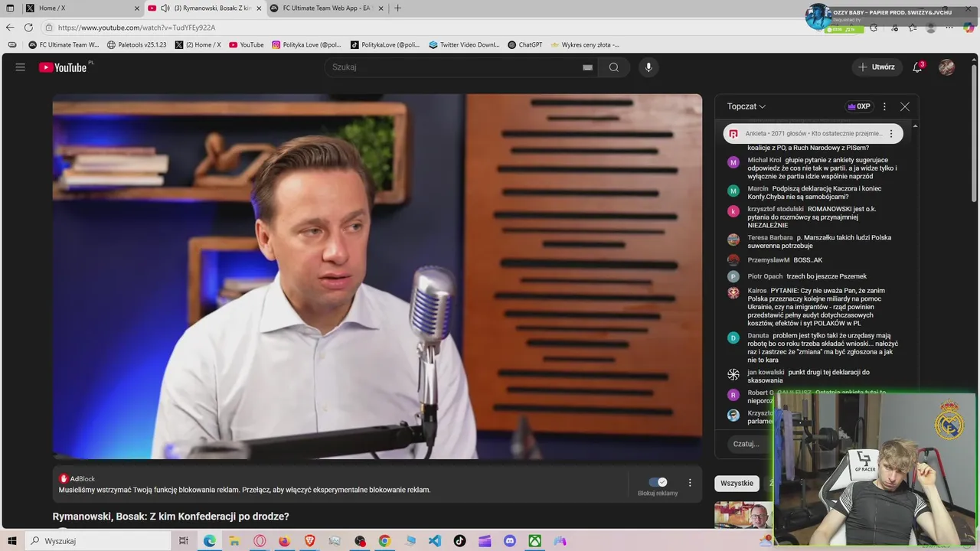
Task: Open the Paletools v25.1.23 bookmark
Action: pos(136,45)
